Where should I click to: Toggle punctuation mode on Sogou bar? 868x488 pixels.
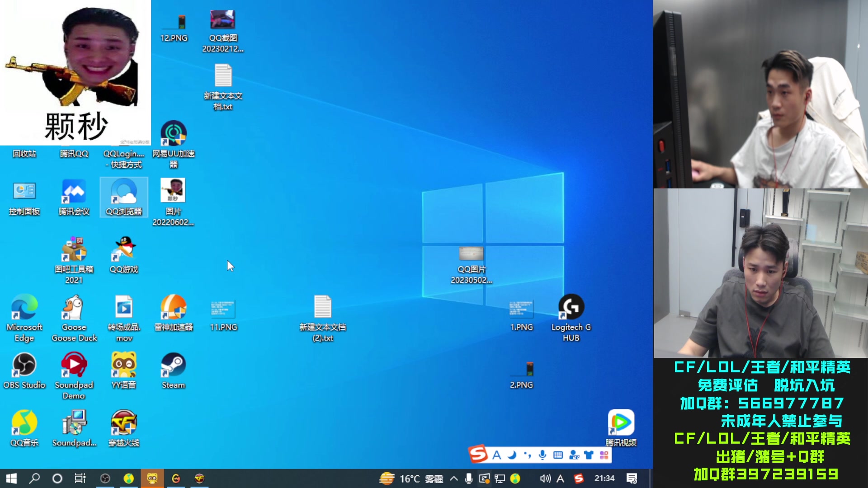coord(527,455)
